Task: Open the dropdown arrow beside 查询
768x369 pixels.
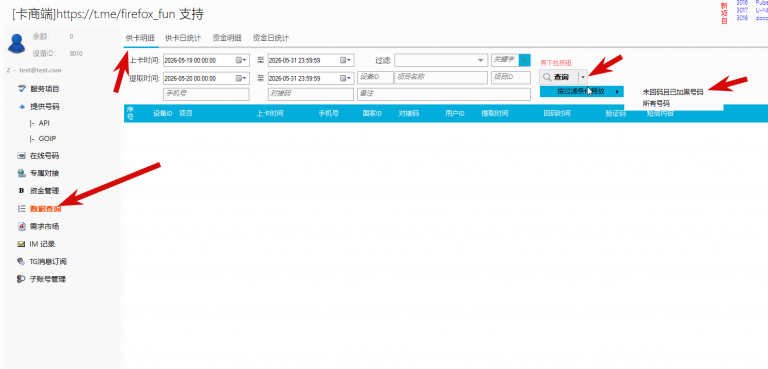Action: [x=582, y=77]
